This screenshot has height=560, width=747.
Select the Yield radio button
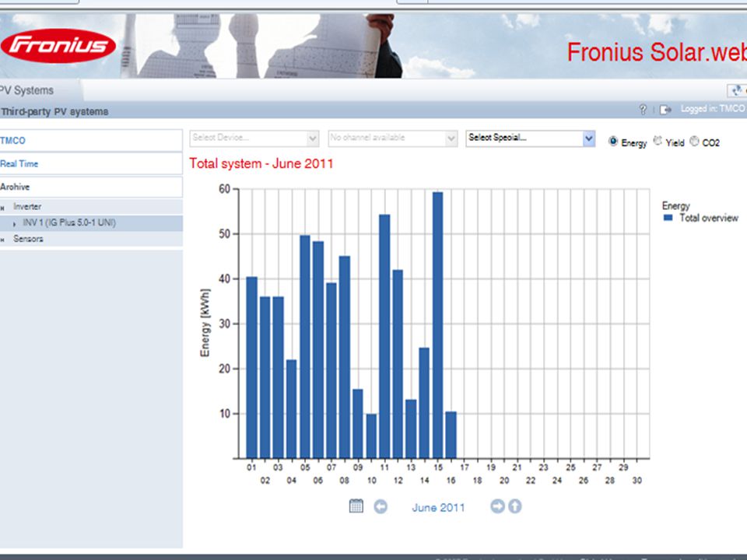coord(658,141)
